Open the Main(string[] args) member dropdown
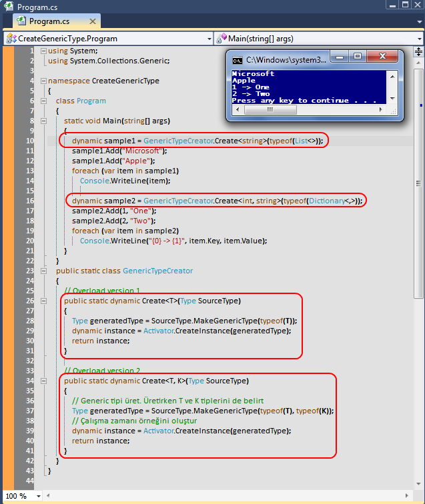The image size is (425, 504). point(419,39)
